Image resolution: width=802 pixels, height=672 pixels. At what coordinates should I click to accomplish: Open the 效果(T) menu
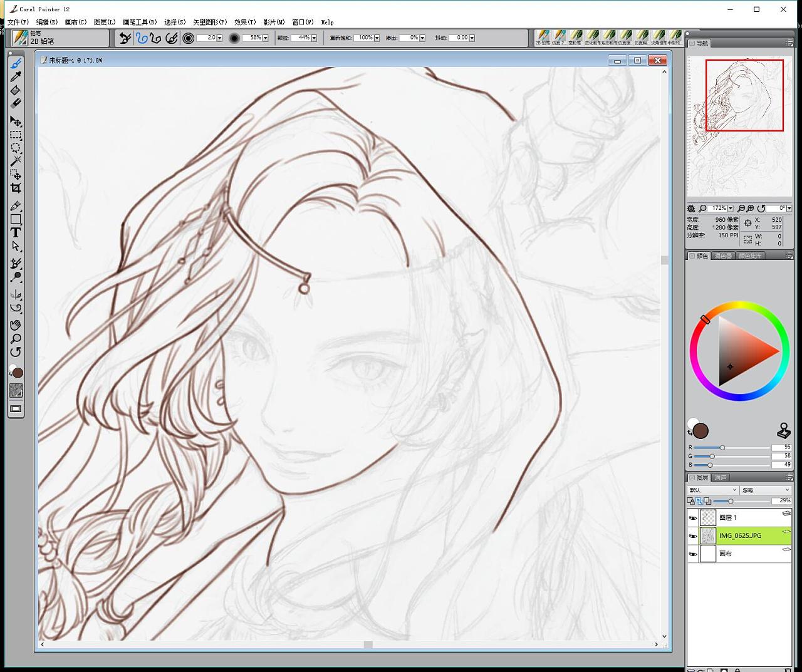point(245,22)
